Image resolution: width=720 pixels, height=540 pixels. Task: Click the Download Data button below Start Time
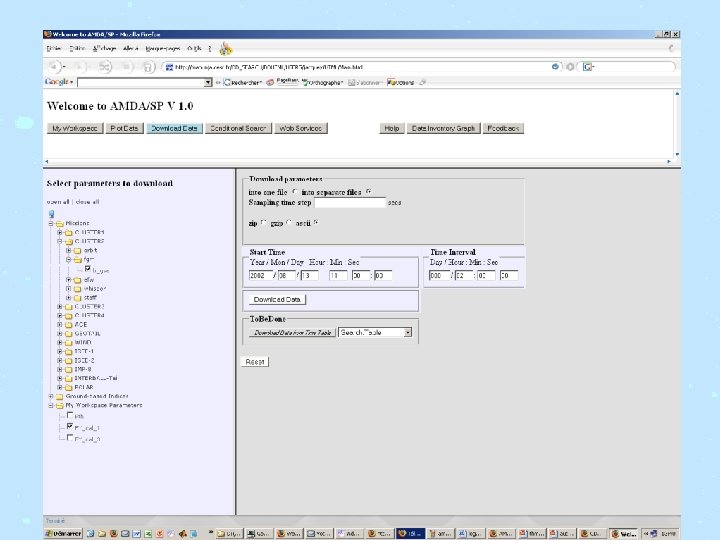pyautogui.click(x=277, y=300)
